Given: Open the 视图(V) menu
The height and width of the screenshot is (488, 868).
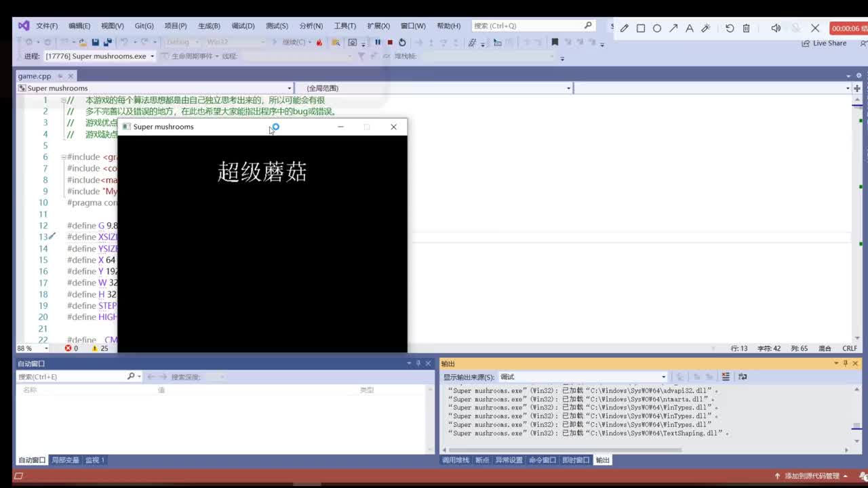Looking at the screenshot, I should coord(113,26).
